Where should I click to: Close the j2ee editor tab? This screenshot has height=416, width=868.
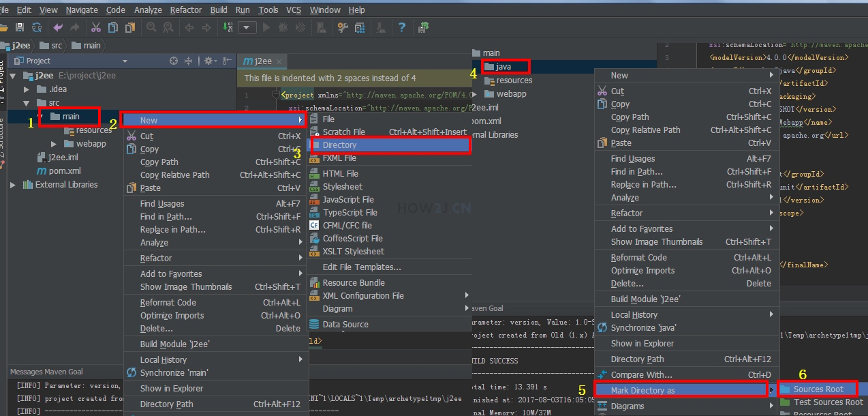tap(280, 61)
